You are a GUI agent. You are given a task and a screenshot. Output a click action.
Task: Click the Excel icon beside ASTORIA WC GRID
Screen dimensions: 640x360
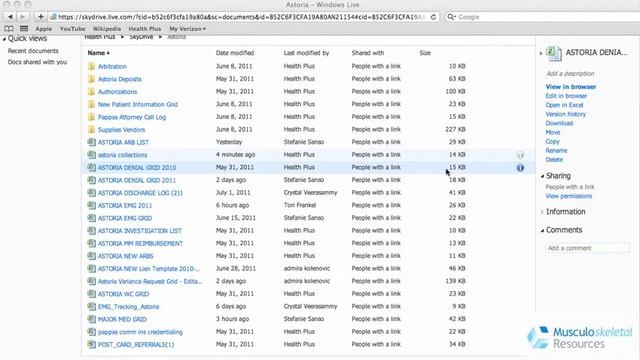(91, 294)
